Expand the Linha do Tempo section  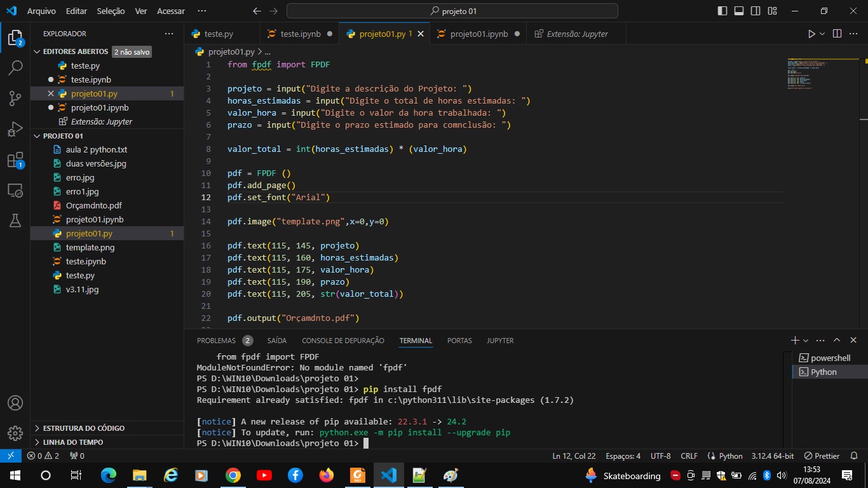click(x=72, y=442)
